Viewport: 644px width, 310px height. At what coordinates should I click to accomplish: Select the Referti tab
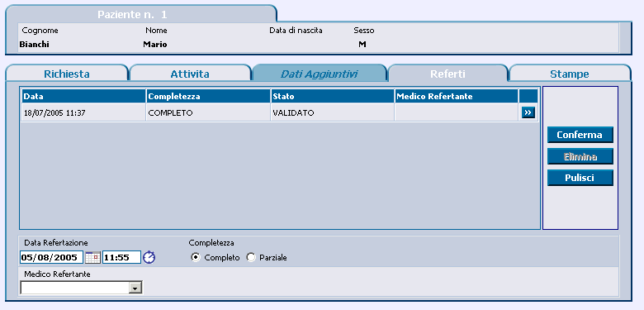[447, 74]
